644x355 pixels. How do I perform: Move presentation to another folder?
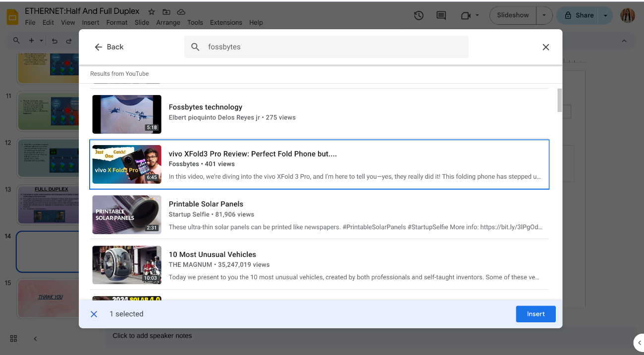166,11
